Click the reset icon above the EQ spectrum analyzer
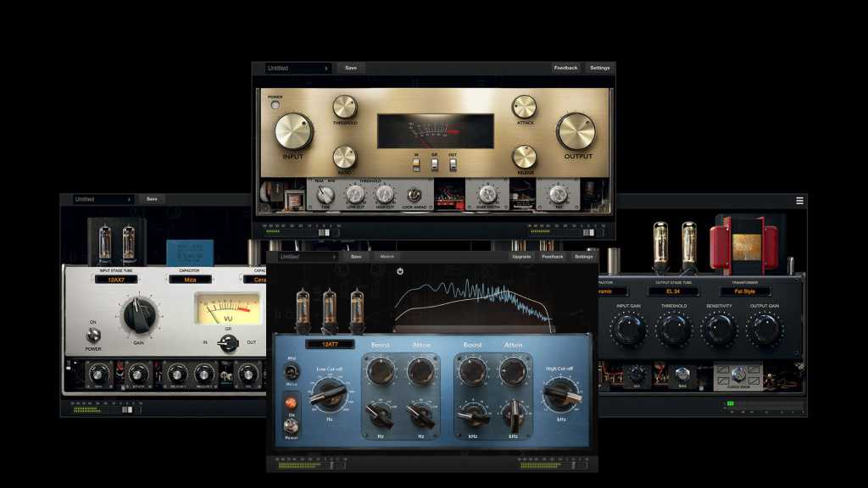This screenshot has width=868, height=488. [400, 269]
